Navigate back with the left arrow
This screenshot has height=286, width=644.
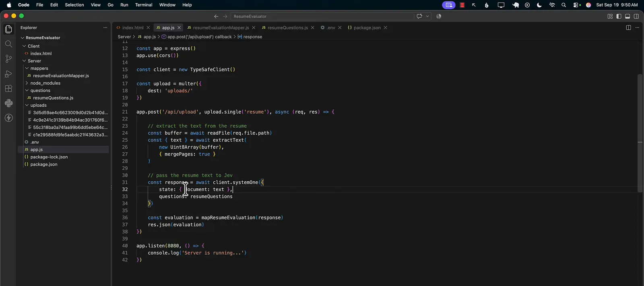pyautogui.click(x=216, y=17)
